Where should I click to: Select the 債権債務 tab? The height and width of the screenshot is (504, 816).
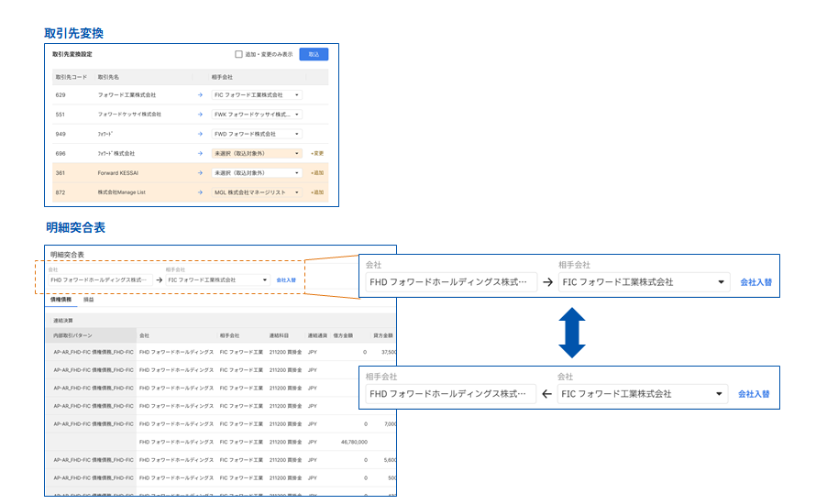61,300
